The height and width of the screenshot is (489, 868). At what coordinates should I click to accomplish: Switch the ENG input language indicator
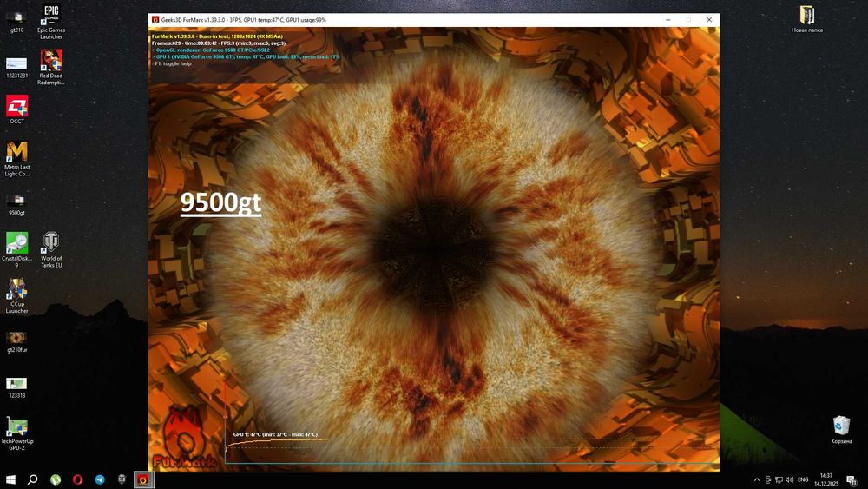click(803, 479)
